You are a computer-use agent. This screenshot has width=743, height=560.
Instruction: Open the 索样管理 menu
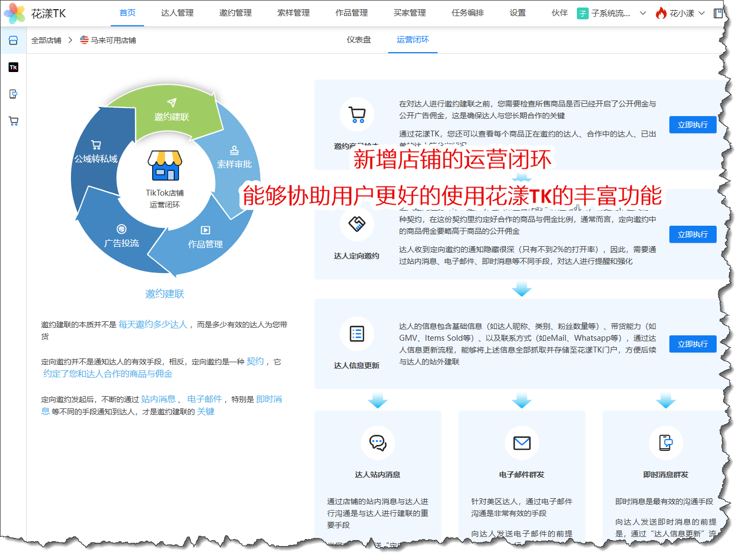(x=293, y=13)
